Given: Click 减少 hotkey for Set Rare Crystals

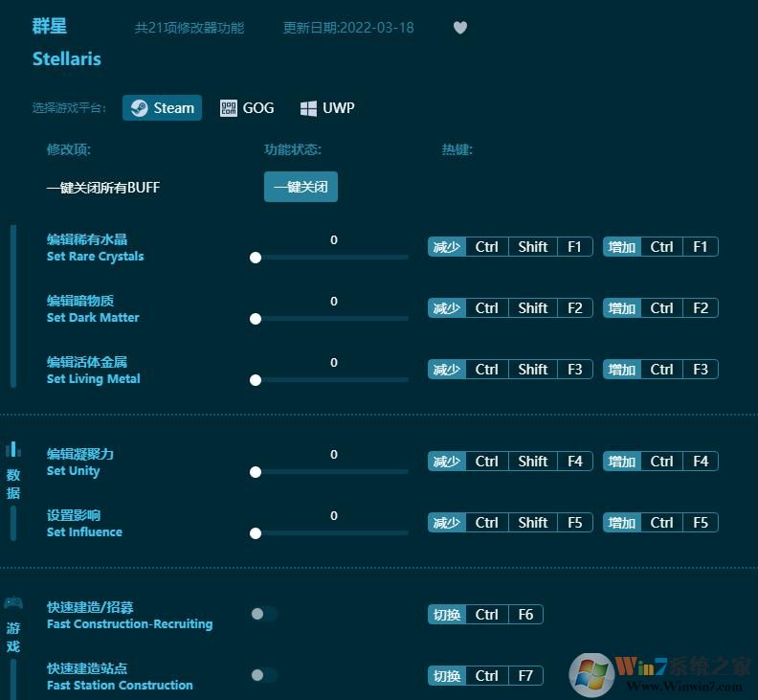Looking at the screenshot, I should point(447,247).
